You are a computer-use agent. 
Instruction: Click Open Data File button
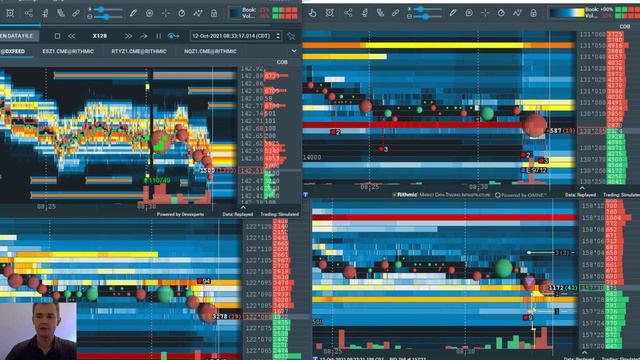point(19,36)
